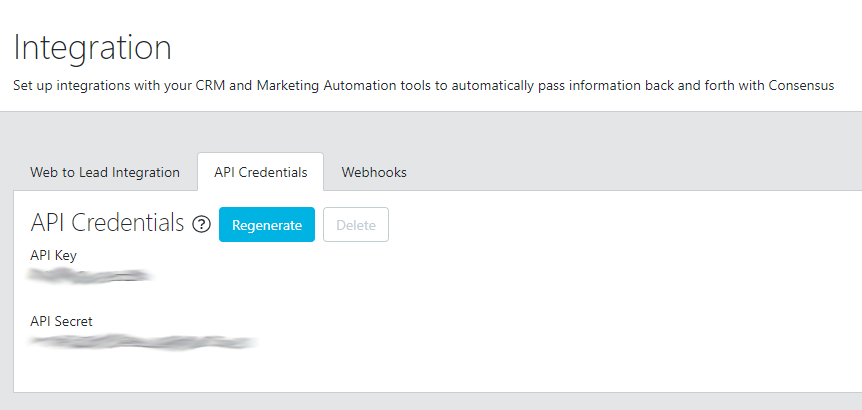
Task: Regenerate the API credentials
Action: coord(267,224)
